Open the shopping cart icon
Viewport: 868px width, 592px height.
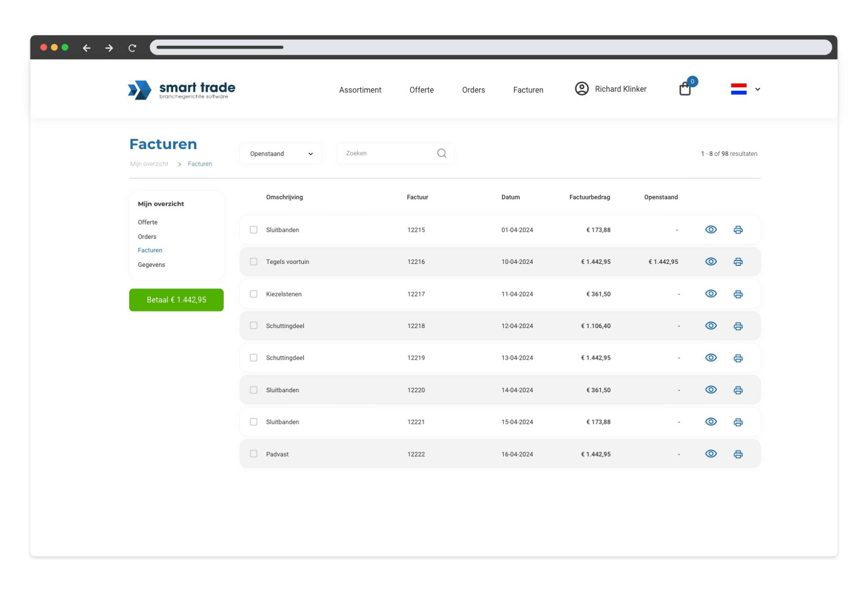point(685,89)
